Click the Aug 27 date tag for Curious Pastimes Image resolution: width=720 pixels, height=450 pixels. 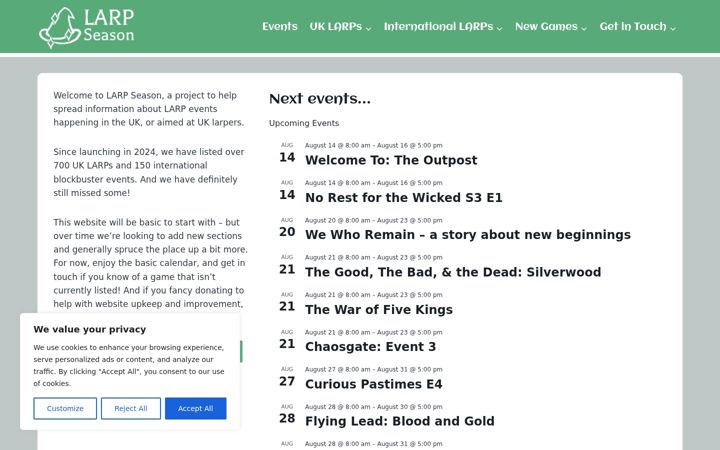(287, 377)
